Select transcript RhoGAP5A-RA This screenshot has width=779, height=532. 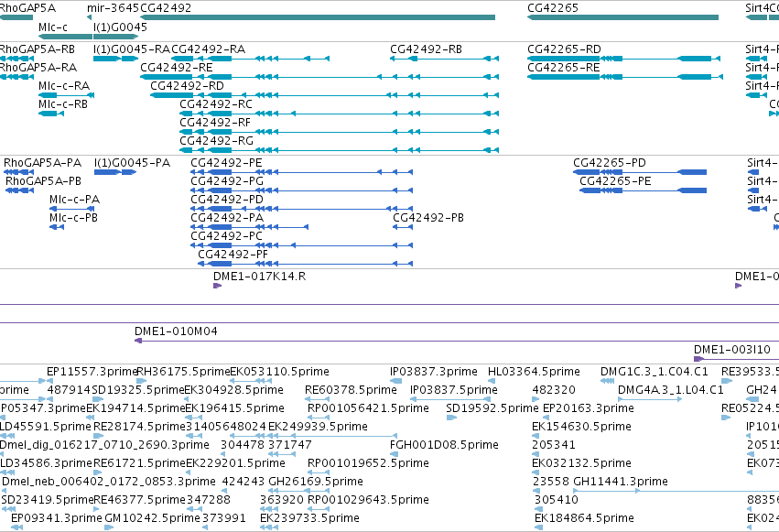tap(16, 77)
